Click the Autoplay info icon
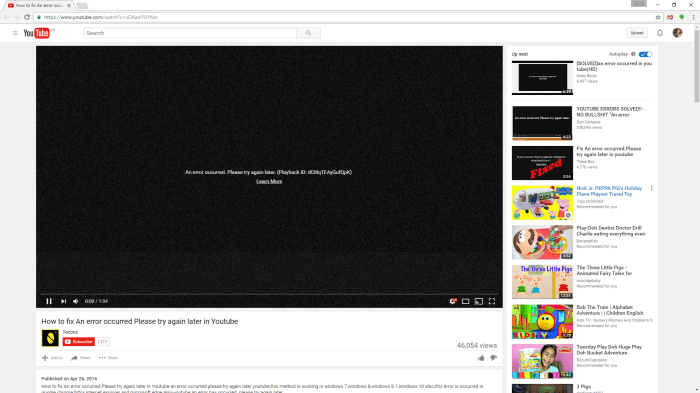Screen dimensions: 700x393 633,54
